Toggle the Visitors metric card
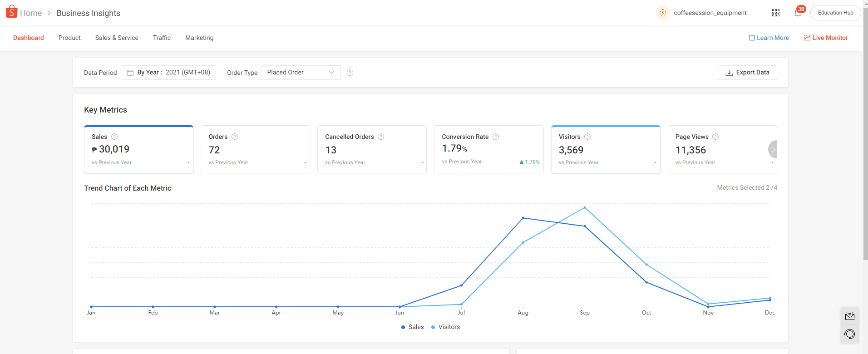Viewport: 868px width, 354px height. 605,149
